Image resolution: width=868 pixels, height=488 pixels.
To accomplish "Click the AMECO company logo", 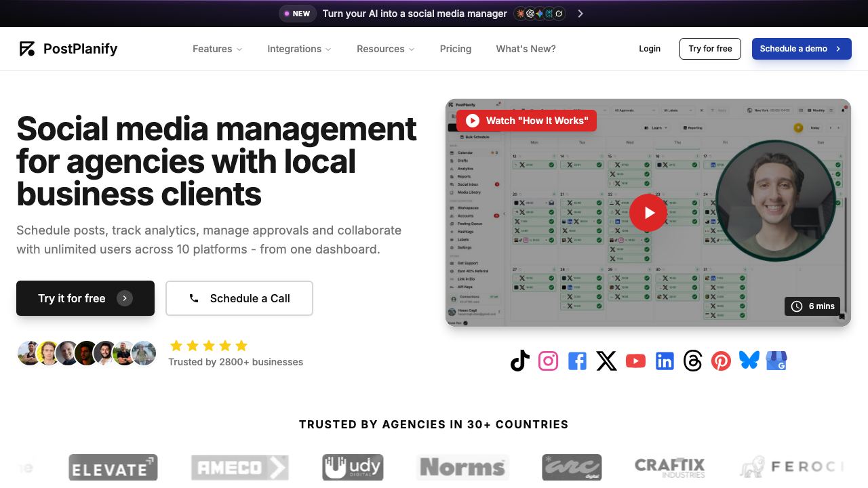I will [239, 468].
